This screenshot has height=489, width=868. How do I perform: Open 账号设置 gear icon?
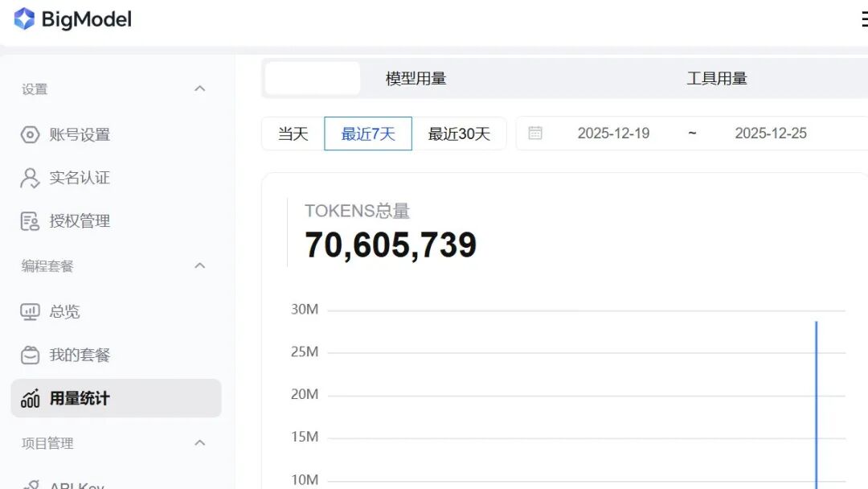click(30, 134)
